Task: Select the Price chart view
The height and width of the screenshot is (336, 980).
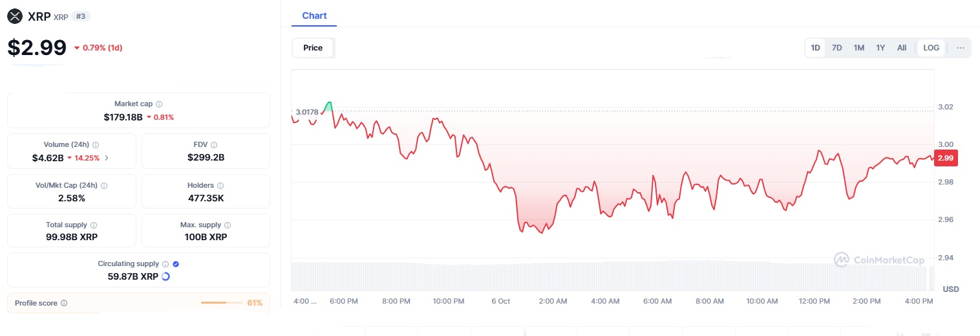Action: pos(313,48)
